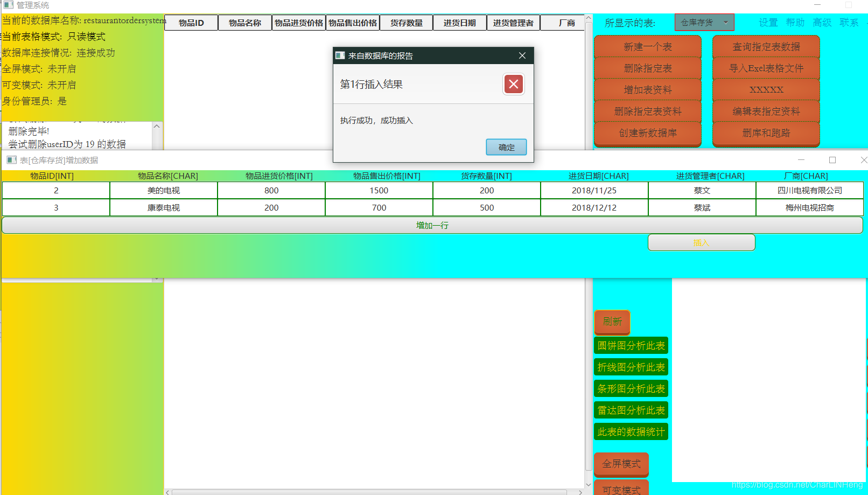Enable 可变模式 button

coord(621,488)
